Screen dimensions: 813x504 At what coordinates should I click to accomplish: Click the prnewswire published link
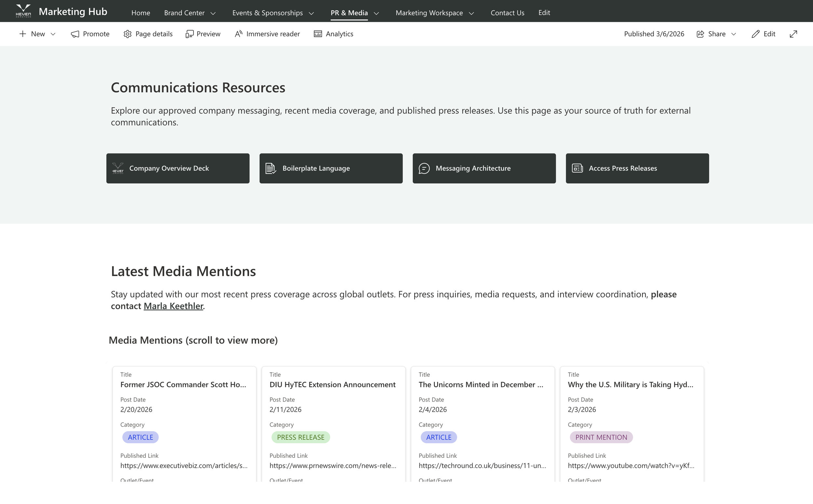pyautogui.click(x=333, y=466)
